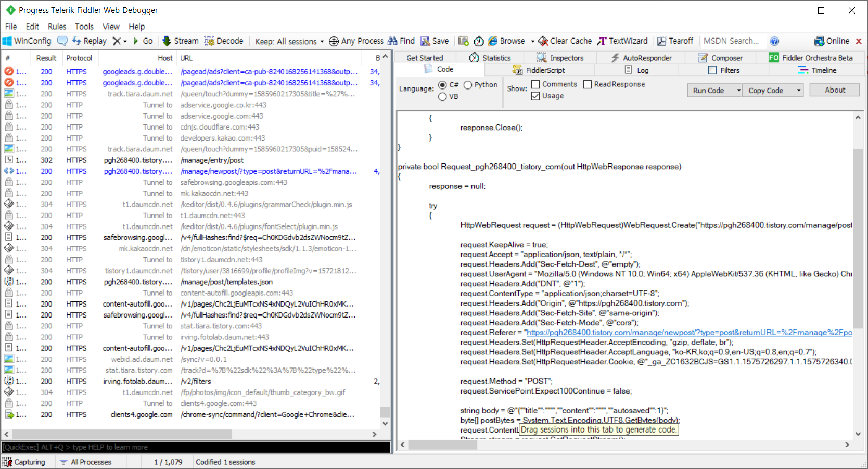The height and width of the screenshot is (469, 868).
Task: Open Find sessions binoculars
Action: [x=401, y=41]
